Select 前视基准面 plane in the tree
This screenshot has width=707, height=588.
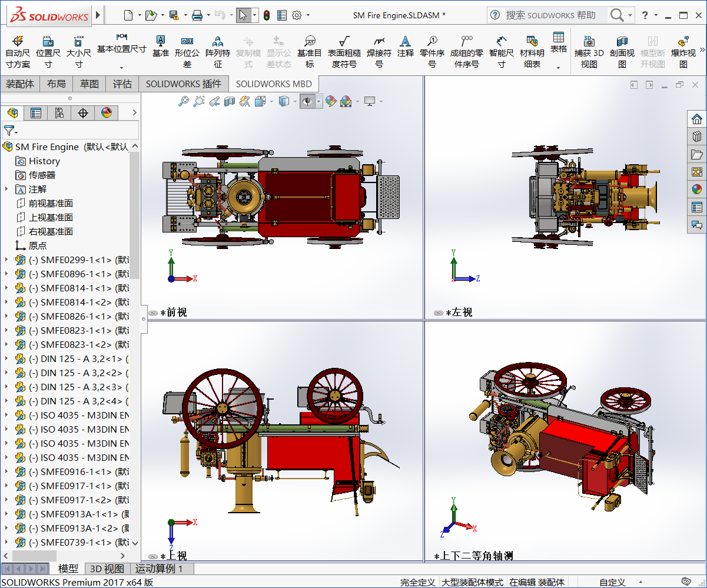[x=51, y=203]
